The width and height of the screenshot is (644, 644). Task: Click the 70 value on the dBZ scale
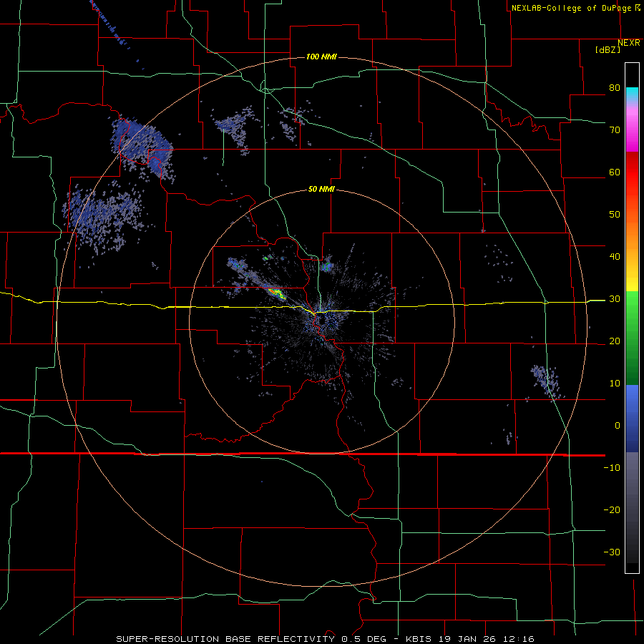tap(615, 130)
